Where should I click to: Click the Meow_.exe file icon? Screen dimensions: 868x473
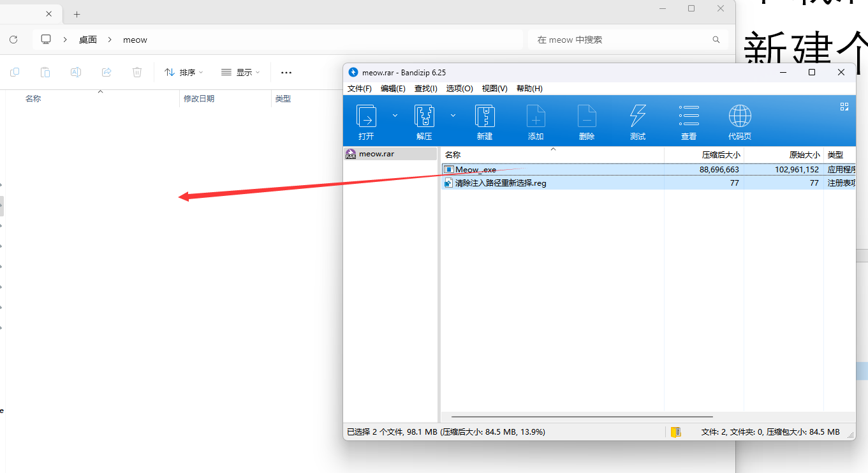coord(449,170)
